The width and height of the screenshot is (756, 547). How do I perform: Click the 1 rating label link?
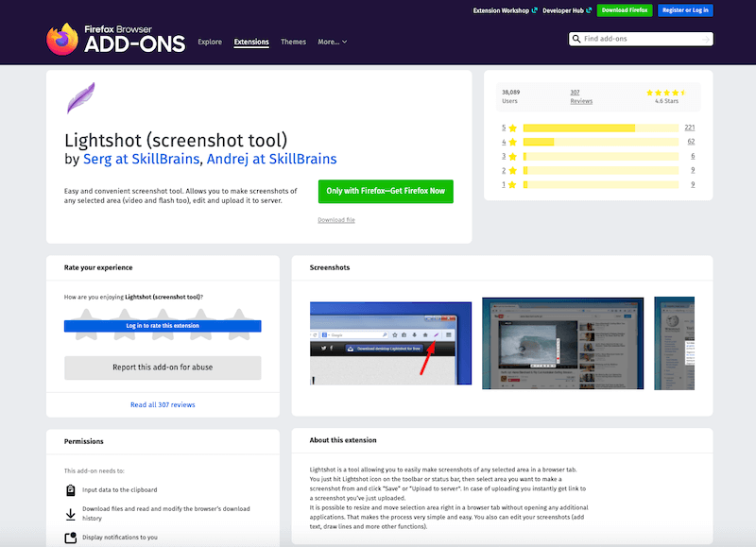[x=504, y=184]
